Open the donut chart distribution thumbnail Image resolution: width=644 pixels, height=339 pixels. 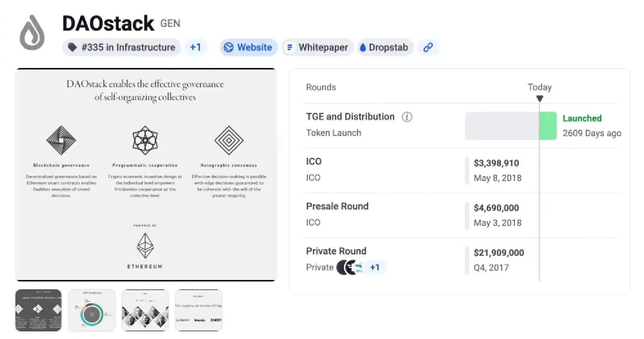[92, 310]
